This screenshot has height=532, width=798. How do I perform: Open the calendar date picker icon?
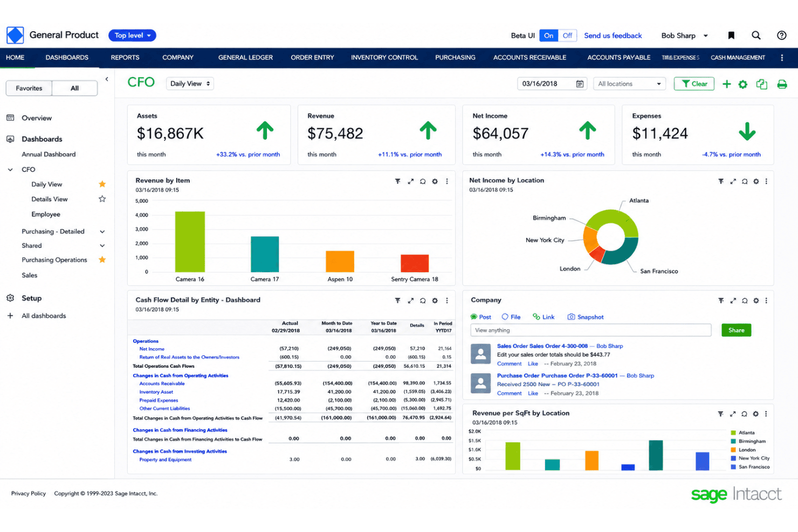[x=580, y=84]
